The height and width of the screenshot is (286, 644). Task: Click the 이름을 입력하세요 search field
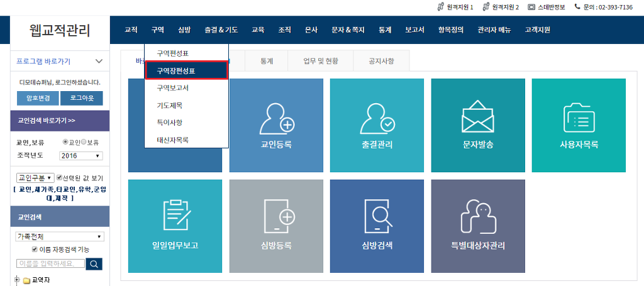click(x=50, y=263)
